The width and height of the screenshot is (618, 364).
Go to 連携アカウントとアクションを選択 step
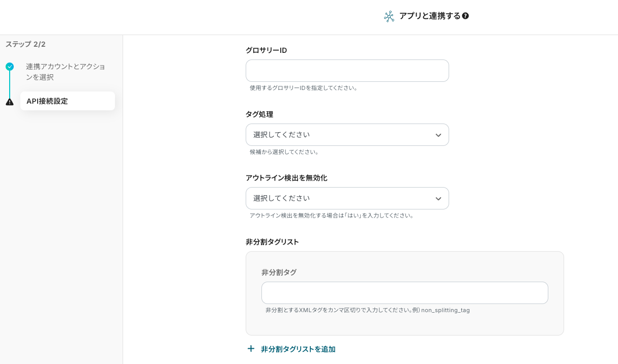pos(66,72)
